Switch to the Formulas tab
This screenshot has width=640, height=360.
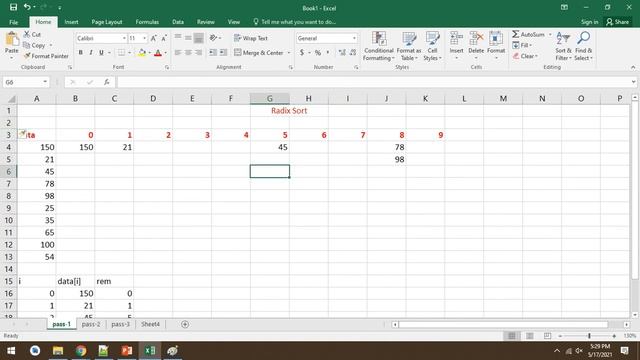(147, 22)
